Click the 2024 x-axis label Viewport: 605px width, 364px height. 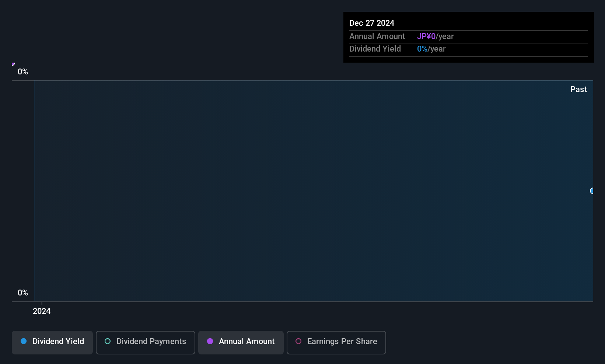pyautogui.click(x=42, y=311)
